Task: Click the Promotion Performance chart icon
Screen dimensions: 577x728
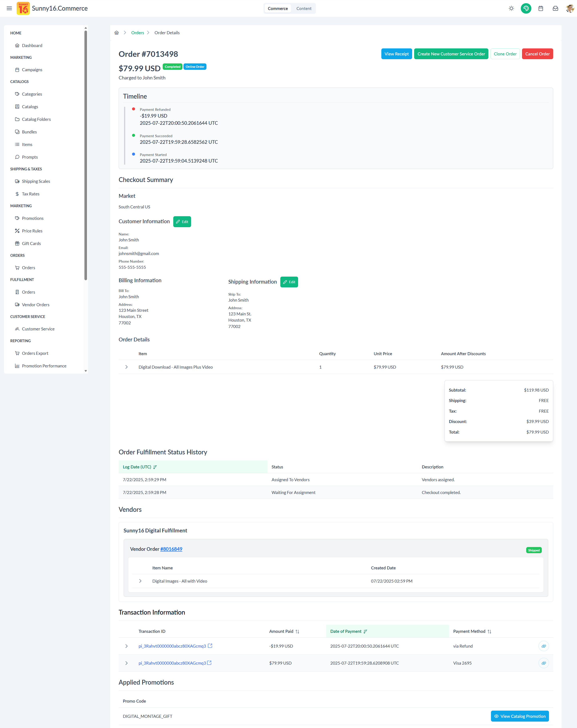Action: [17, 366]
